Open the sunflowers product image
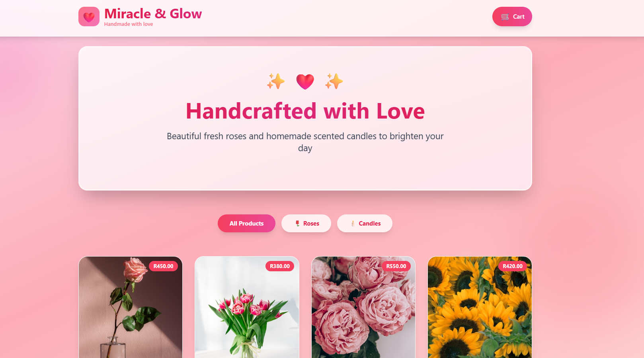The image size is (644, 358). pos(480,307)
